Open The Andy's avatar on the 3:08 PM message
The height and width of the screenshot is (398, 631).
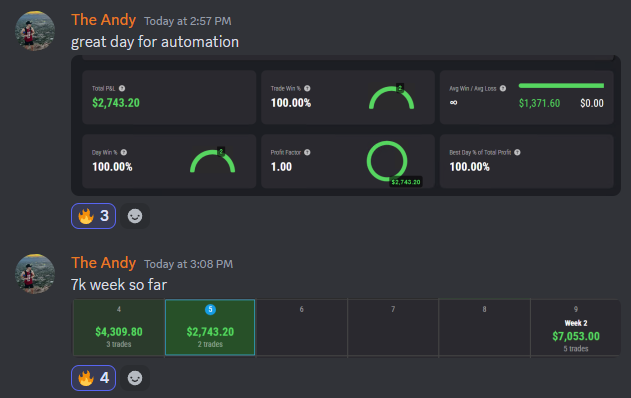click(x=35, y=274)
